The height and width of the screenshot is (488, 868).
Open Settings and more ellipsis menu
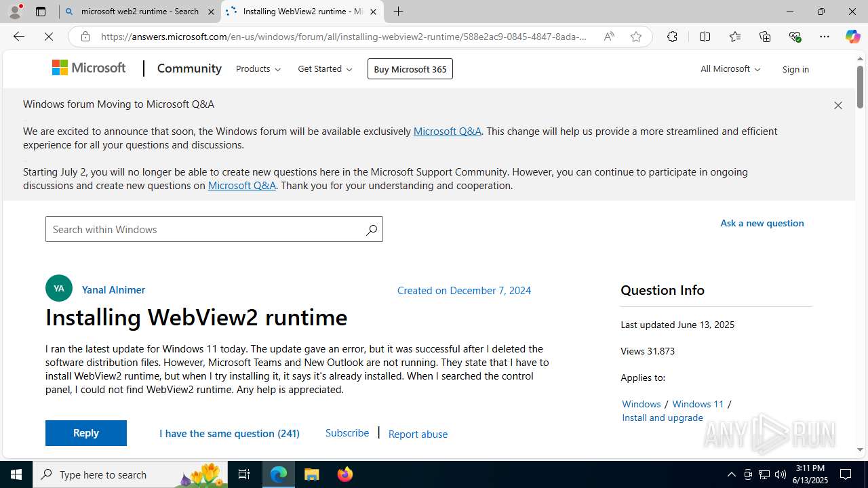(825, 37)
